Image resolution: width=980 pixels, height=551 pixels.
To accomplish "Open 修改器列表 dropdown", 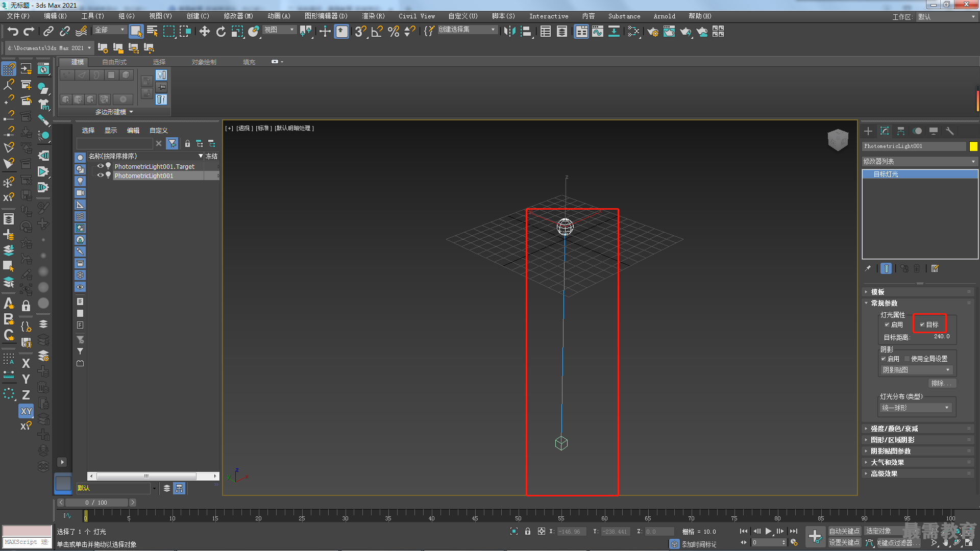I will [920, 161].
